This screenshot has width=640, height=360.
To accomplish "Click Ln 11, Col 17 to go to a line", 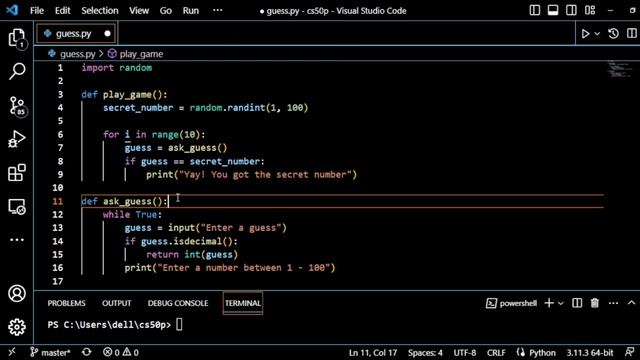I will [373, 352].
